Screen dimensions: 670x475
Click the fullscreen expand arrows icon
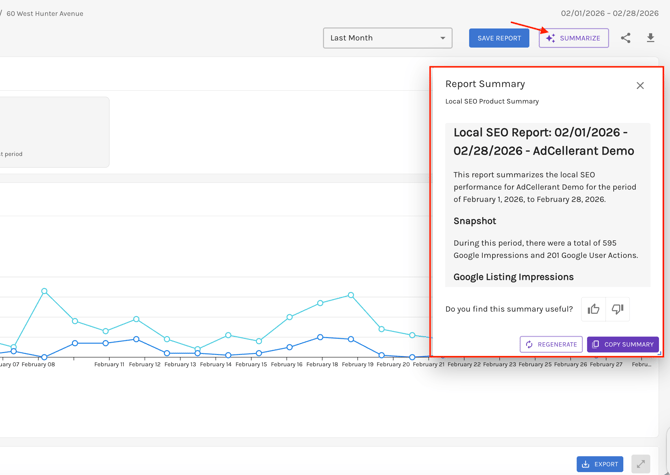click(641, 464)
